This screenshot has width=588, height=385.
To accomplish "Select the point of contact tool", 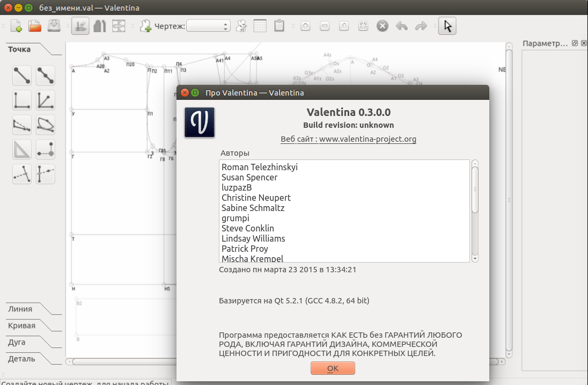I will tap(46, 125).
